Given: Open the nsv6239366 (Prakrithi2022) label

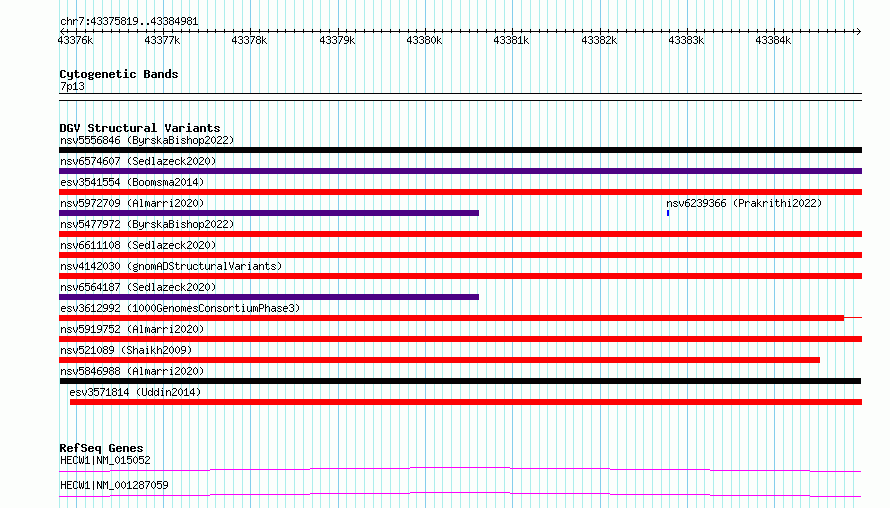Looking at the screenshot, I should [744, 203].
